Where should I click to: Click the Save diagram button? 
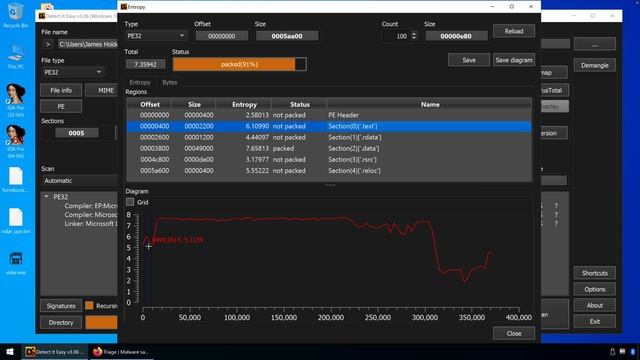pyautogui.click(x=513, y=60)
